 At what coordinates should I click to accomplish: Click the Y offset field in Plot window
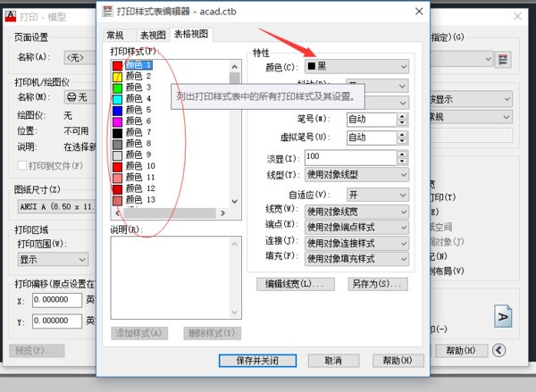click(x=57, y=321)
